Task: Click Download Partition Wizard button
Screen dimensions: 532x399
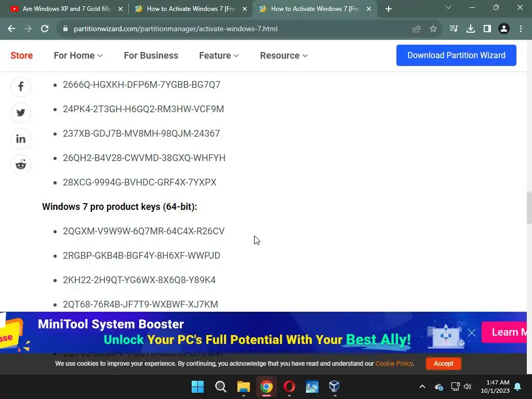Action: (x=456, y=55)
